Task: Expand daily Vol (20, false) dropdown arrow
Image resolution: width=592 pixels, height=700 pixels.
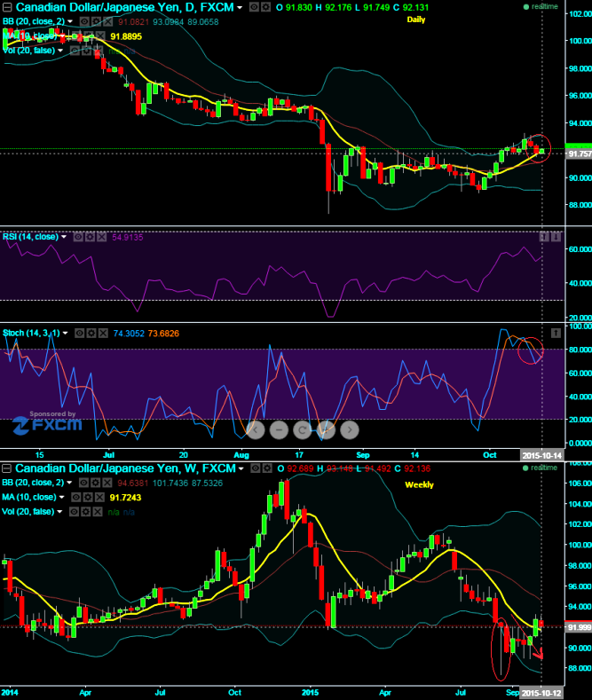Action: click(x=59, y=51)
